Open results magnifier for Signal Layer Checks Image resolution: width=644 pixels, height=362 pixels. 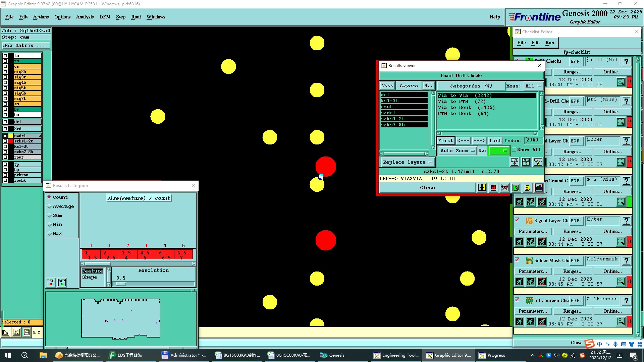pos(621,242)
